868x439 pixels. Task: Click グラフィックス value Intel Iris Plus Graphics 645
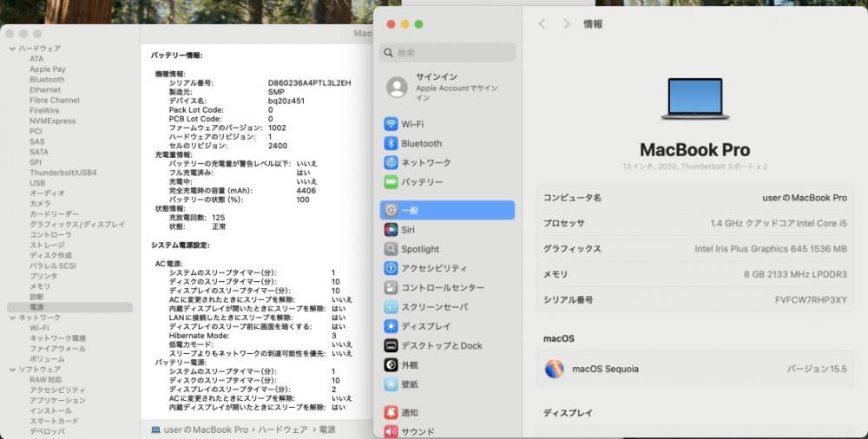click(771, 248)
